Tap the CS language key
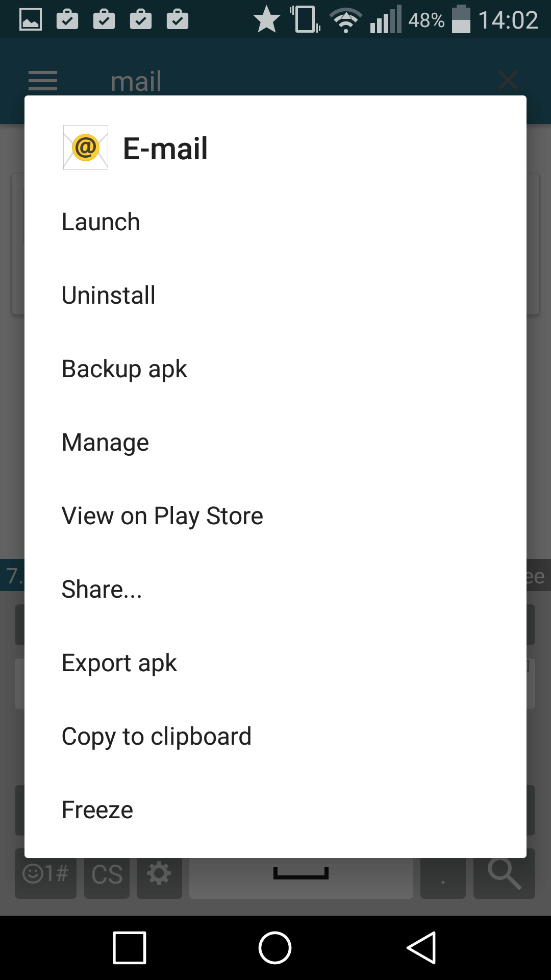Screen dimensions: 551x980 coord(107,874)
